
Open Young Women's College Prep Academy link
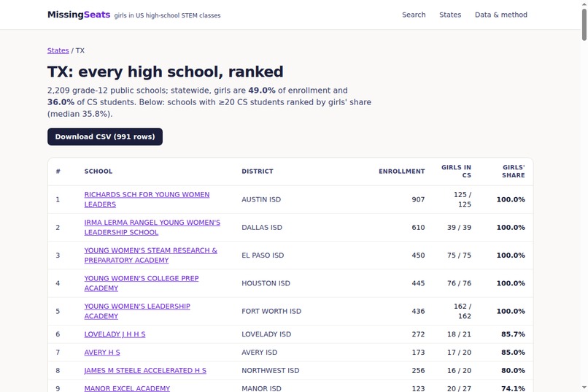(x=142, y=283)
